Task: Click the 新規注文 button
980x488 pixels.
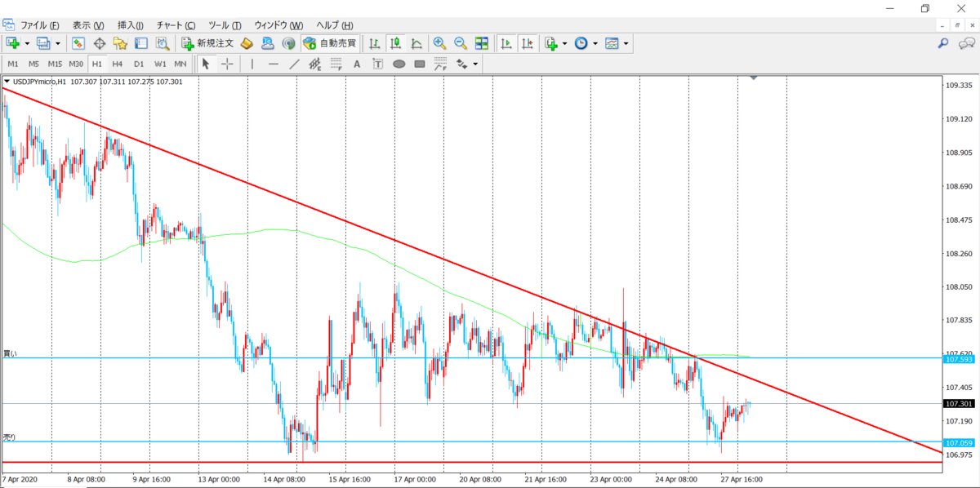Action: (208, 43)
